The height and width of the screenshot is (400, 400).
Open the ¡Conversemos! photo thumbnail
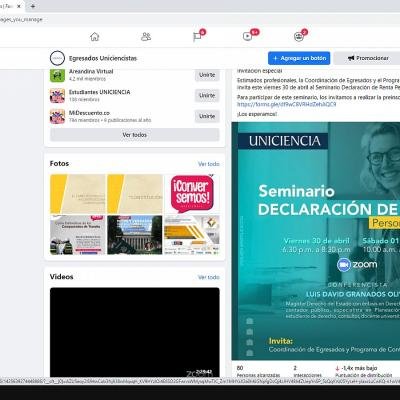[192, 194]
